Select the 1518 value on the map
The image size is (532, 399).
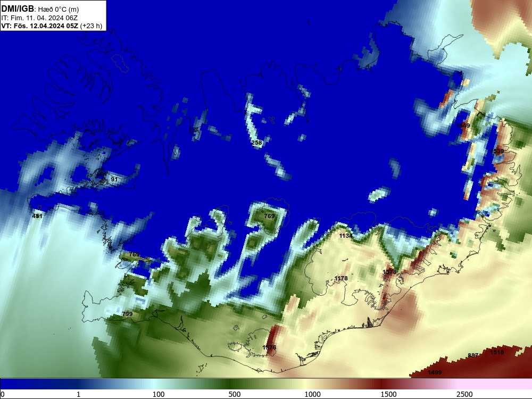point(497,352)
